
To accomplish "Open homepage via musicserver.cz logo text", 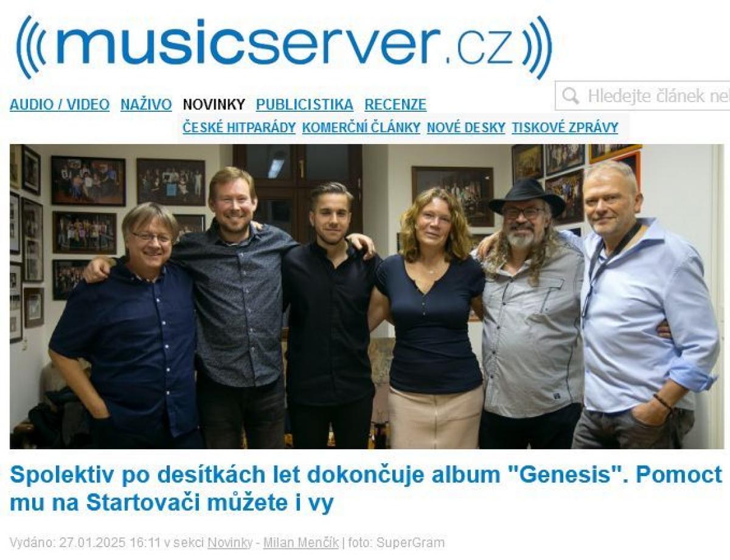I will [x=284, y=44].
